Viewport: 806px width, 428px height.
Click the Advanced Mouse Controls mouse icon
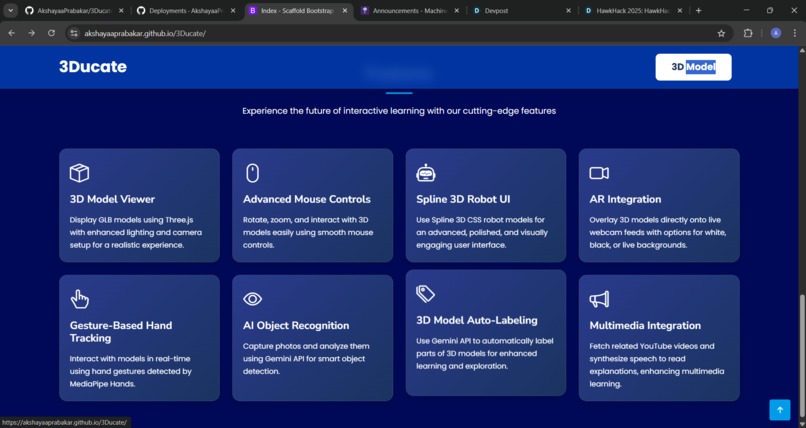point(252,173)
